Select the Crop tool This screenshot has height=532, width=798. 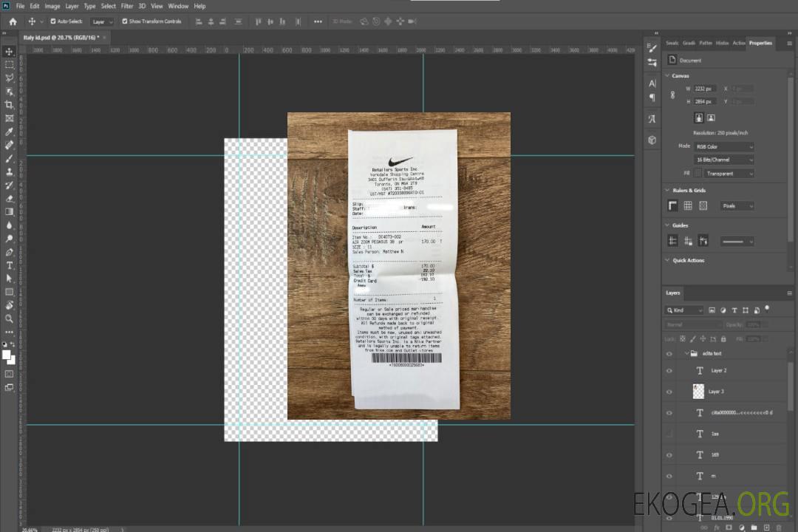[x=9, y=105]
